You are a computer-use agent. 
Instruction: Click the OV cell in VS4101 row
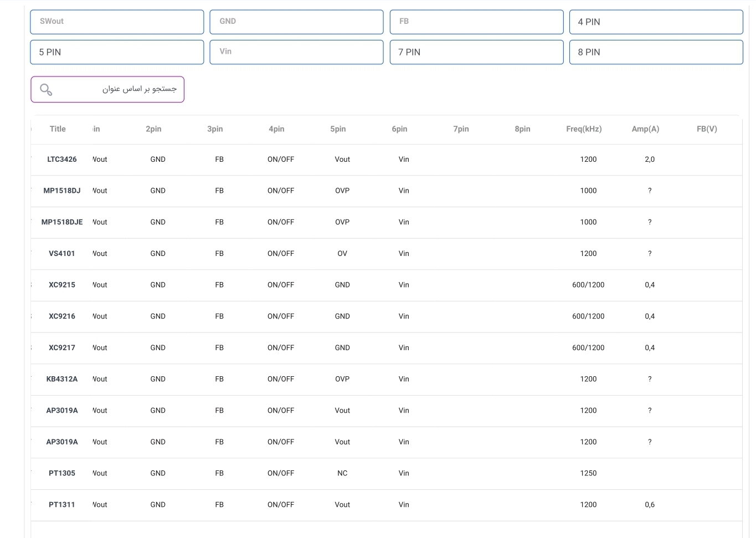tap(342, 254)
